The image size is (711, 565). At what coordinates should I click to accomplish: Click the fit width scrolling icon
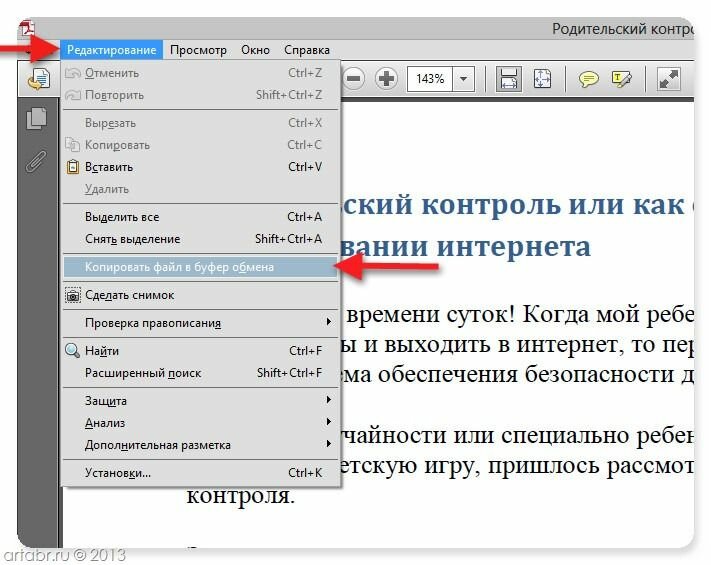tap(508, 79)
